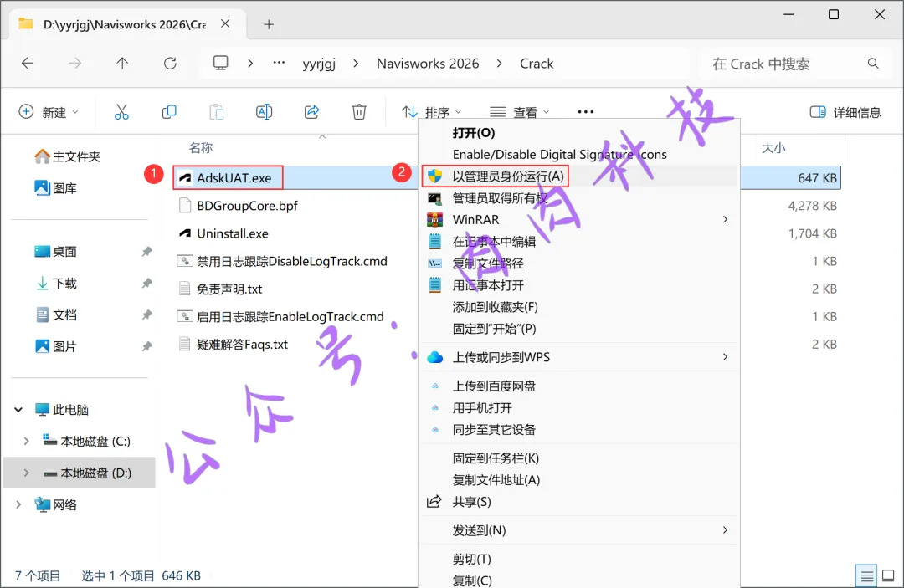This screenshot has height=588, width=904.
Task: Click the pin icon next to 图片
Action: click(x=147, y=346)
